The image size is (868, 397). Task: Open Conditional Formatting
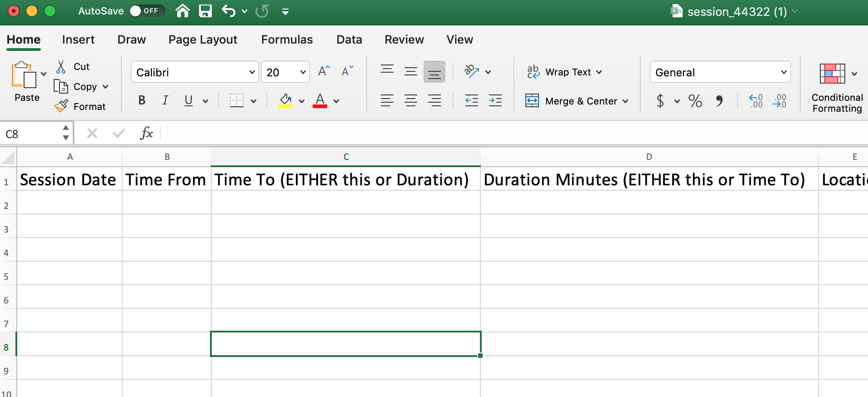click(837, 88)
